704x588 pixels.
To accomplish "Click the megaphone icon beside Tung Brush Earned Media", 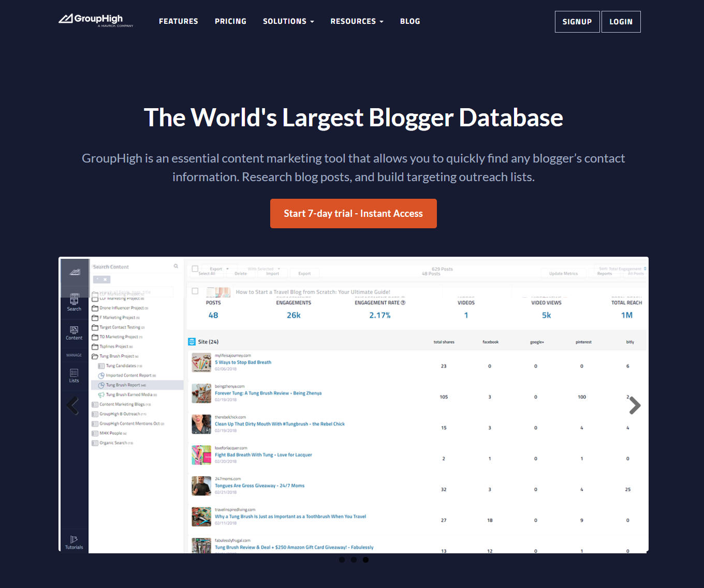I will (x=101, y=394).
